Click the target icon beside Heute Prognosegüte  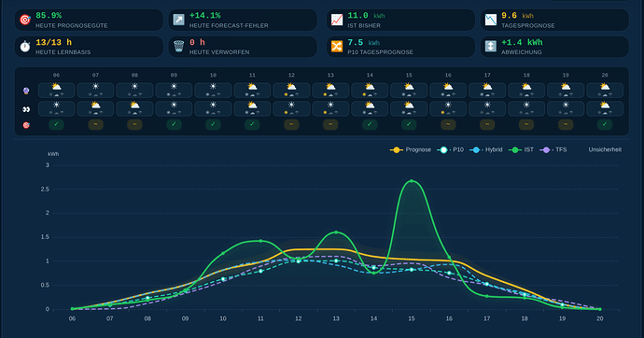(x=25, y=20)
